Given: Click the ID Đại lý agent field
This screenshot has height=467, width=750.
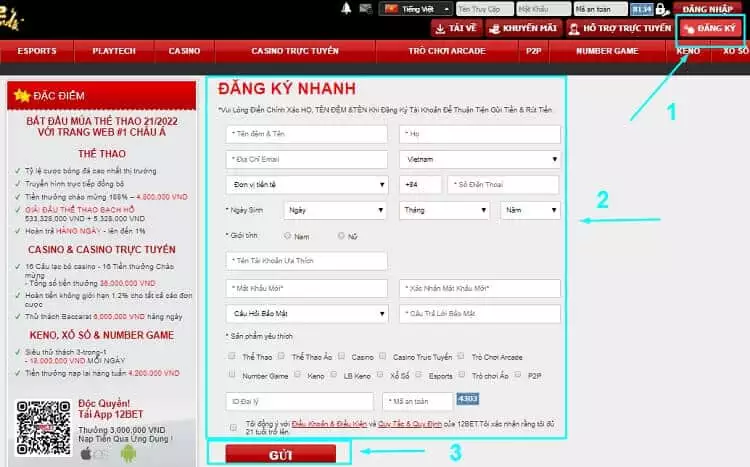Looking at the screenshot, I should [x=299, y=401].
